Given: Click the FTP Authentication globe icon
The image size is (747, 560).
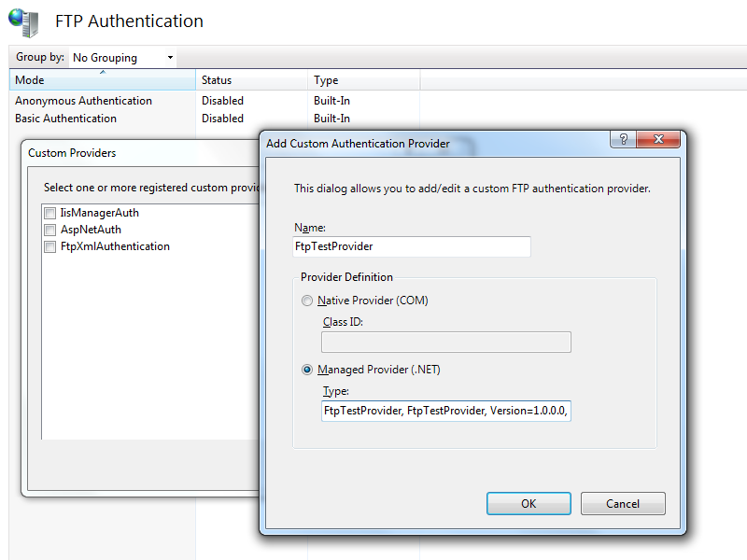Looking at the screenshot, I should point(22,21).
